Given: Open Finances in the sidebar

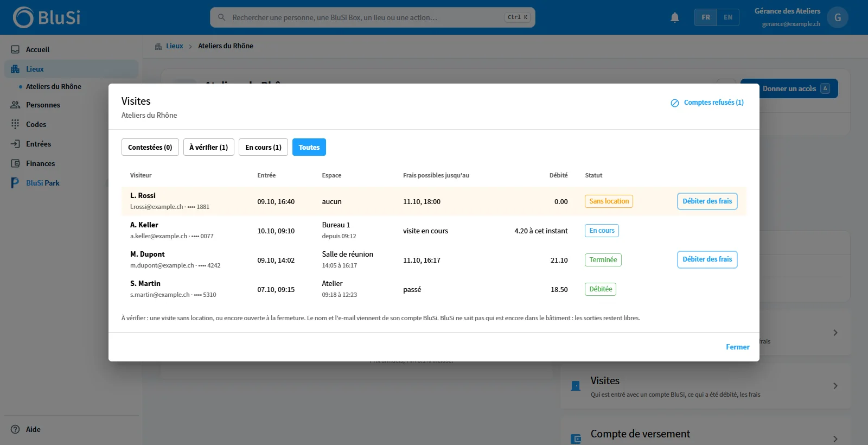Looking at the screenshot, I should [72, 163].
